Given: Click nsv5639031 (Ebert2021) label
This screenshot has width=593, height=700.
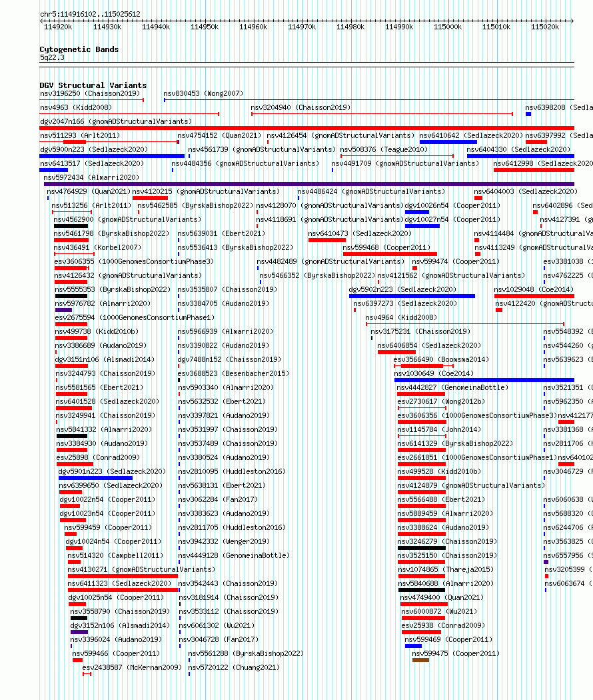Looking at the screenshot, I should point(221,233).
